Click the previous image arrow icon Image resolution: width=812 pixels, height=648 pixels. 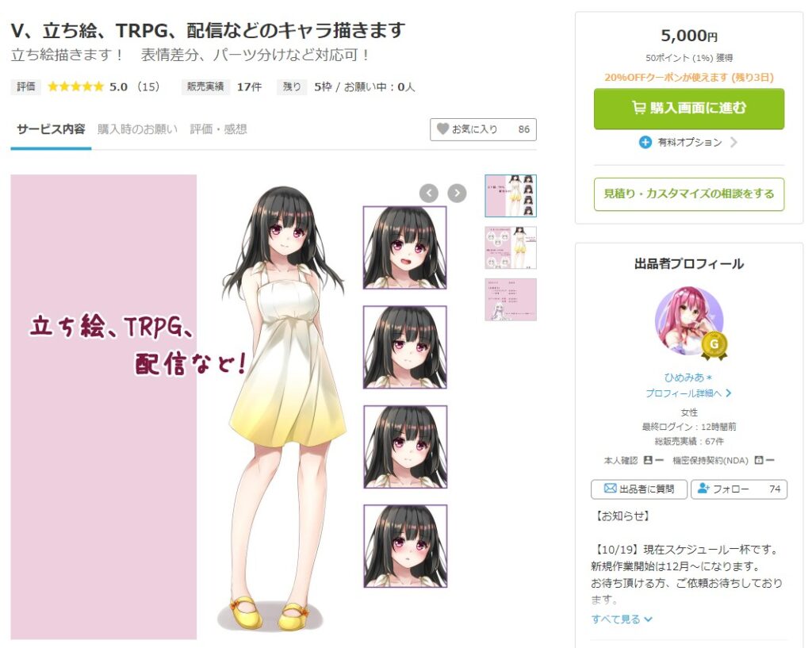coord(429,194)
